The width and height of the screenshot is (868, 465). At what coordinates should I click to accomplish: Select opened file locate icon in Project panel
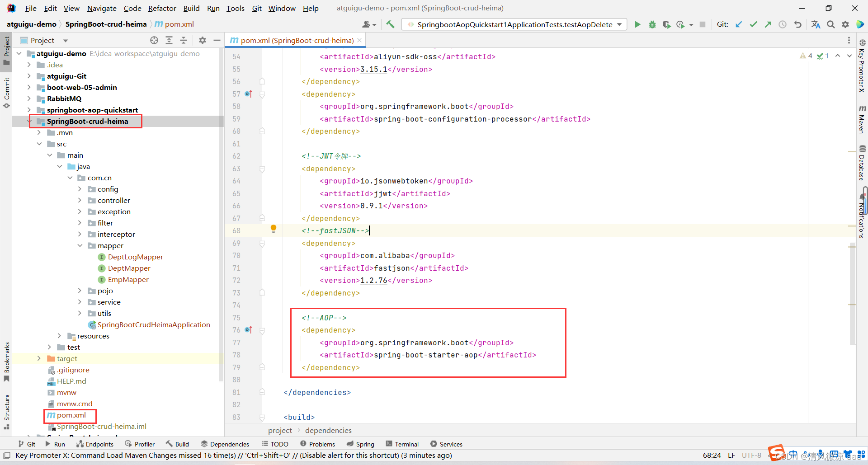pos(154,40)
